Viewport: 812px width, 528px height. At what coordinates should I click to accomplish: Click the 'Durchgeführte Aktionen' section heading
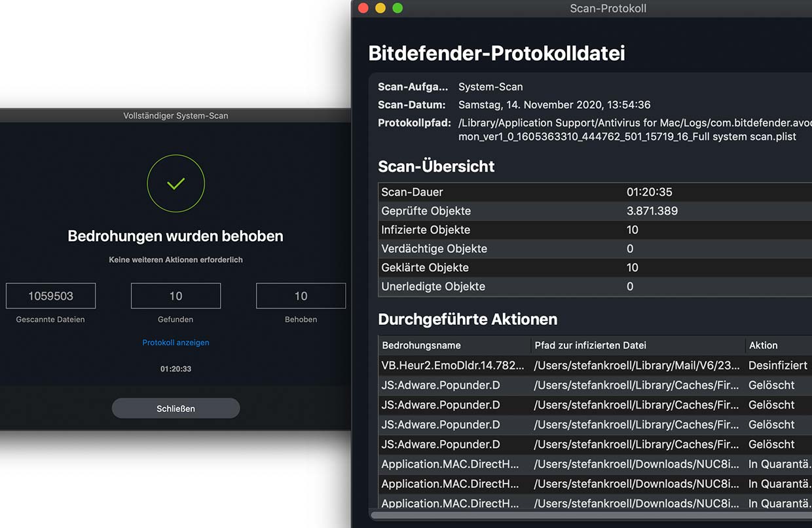[468, 320]
